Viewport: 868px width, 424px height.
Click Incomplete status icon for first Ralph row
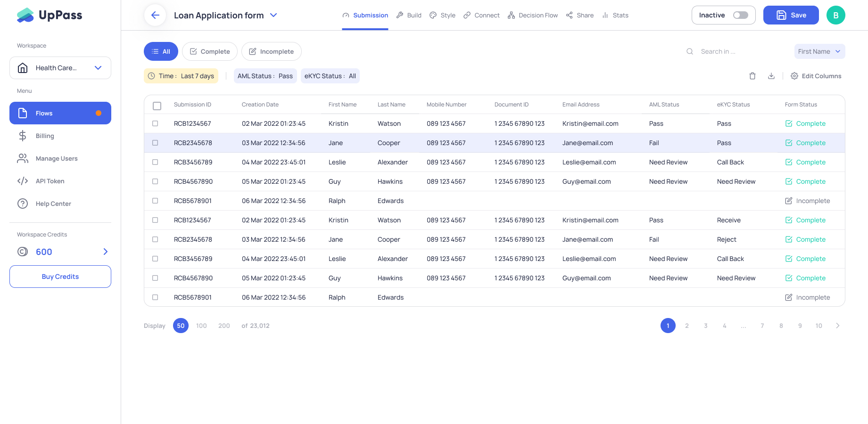tap(789, 201)
